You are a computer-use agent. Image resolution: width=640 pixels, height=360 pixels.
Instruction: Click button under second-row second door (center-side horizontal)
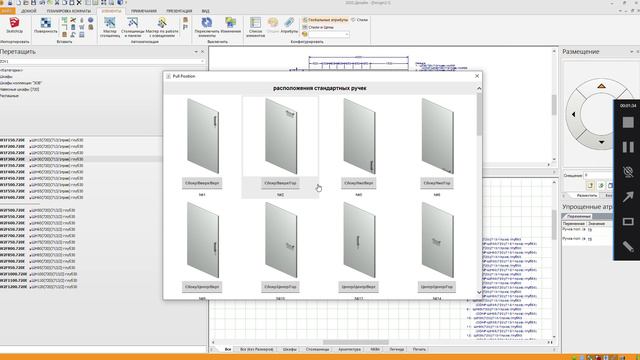[x=280, y=287]
